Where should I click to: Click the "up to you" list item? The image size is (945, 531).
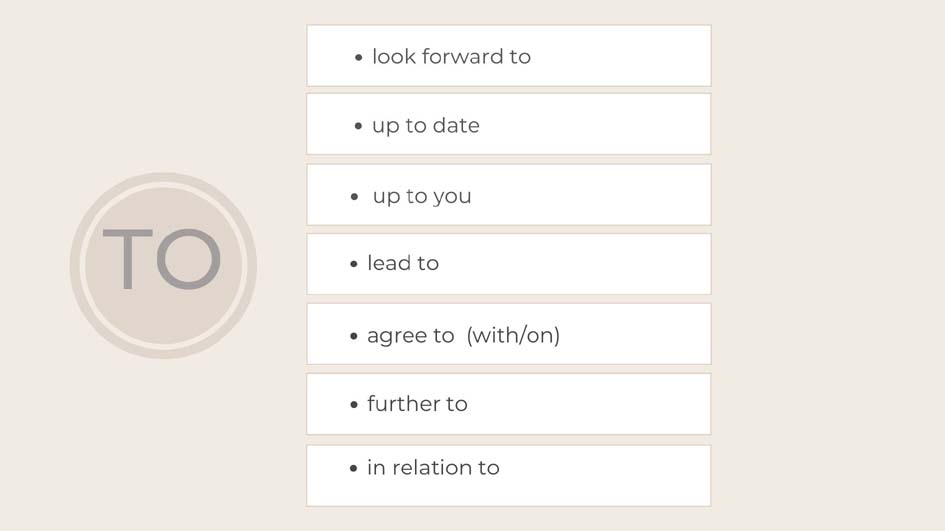421,196
